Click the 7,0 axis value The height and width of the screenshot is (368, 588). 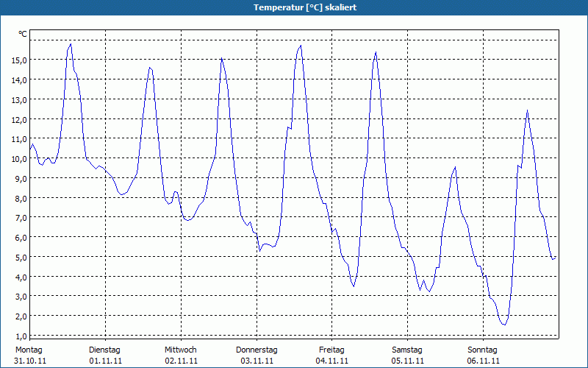coord(21,218)
